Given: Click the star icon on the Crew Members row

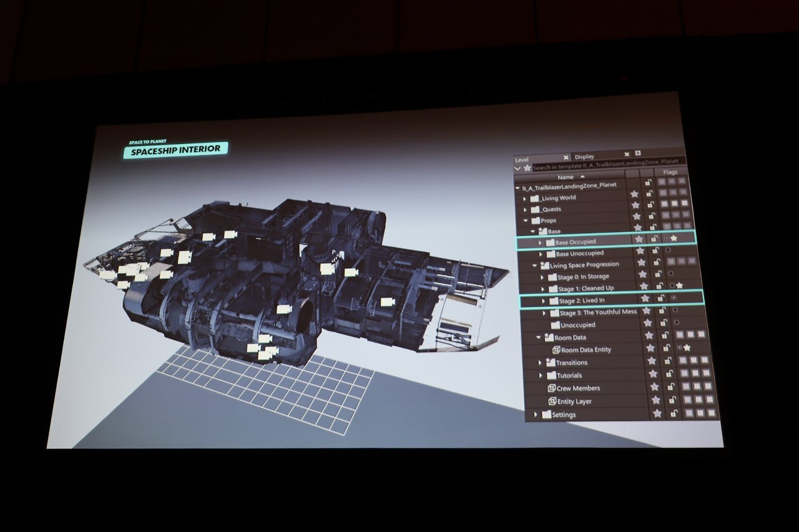Looking at the screenshot, I should pos(654,387).
